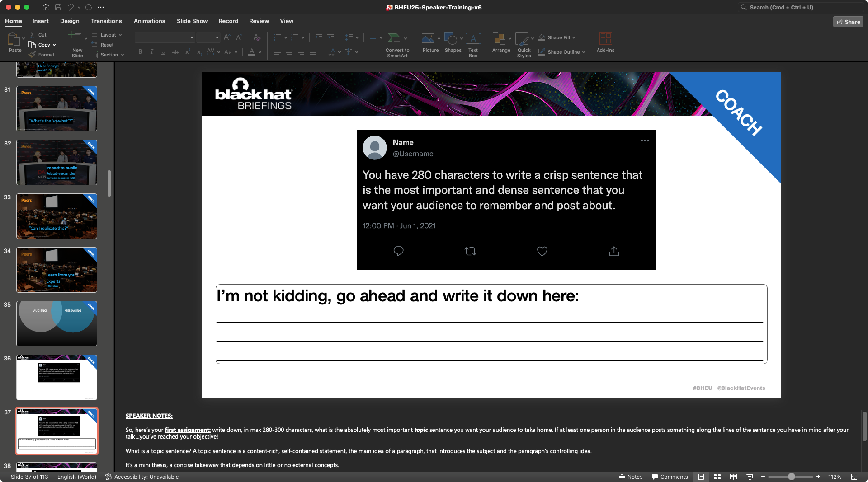Toggle the Notes pane
Viewport: 868px width, 482px height.
(x=630, y=477)
